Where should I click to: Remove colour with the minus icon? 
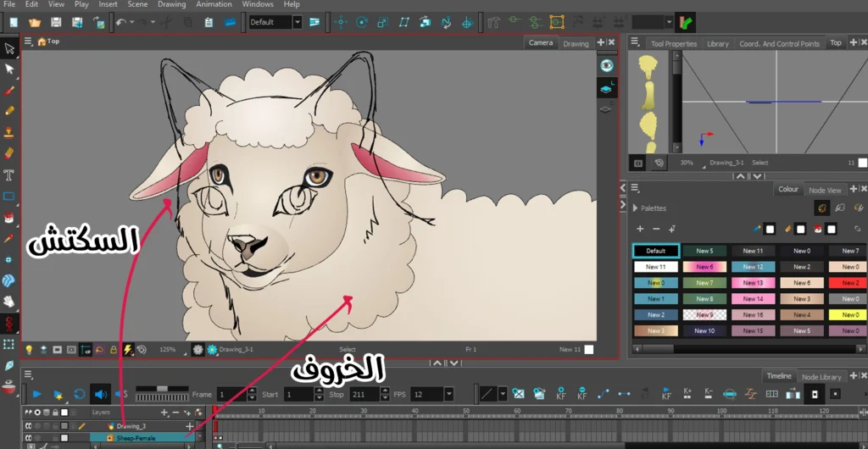pyautogui.click(x=656, y=229)
